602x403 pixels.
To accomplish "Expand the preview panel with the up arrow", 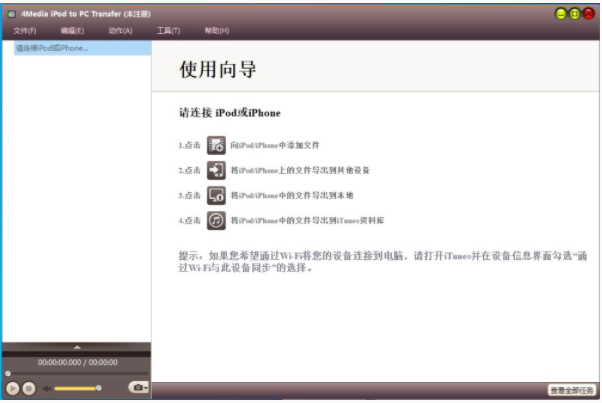I will (77, 347).
